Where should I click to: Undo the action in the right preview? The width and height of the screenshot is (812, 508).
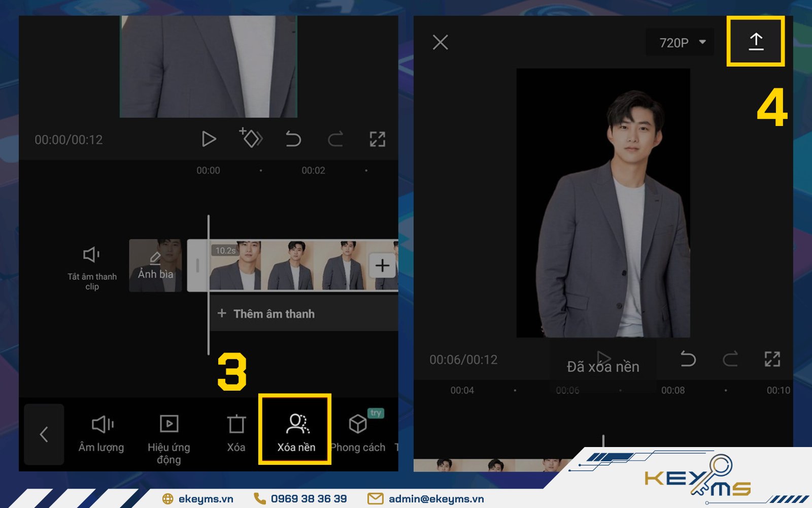point(688,359)
